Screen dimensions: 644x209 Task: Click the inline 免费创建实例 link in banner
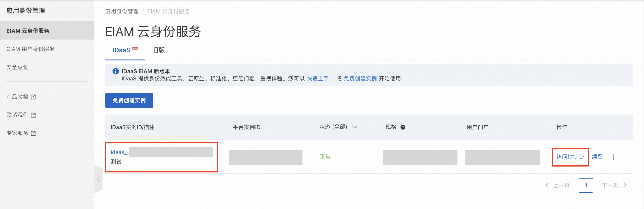tap(360, 79)
